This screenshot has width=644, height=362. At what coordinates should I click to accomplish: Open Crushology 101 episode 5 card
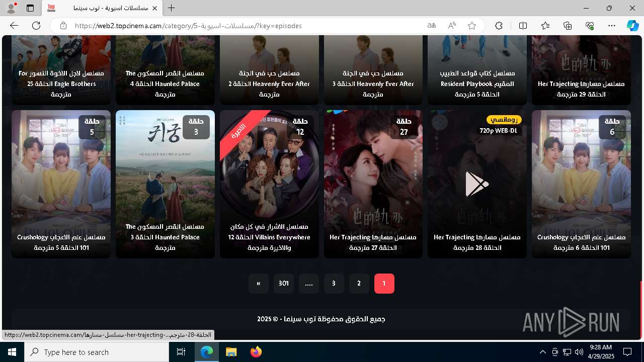click(x=61, y=184)
